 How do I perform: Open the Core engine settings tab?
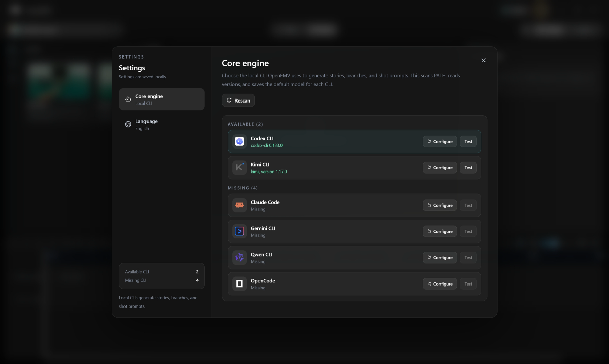pos(162,99)
